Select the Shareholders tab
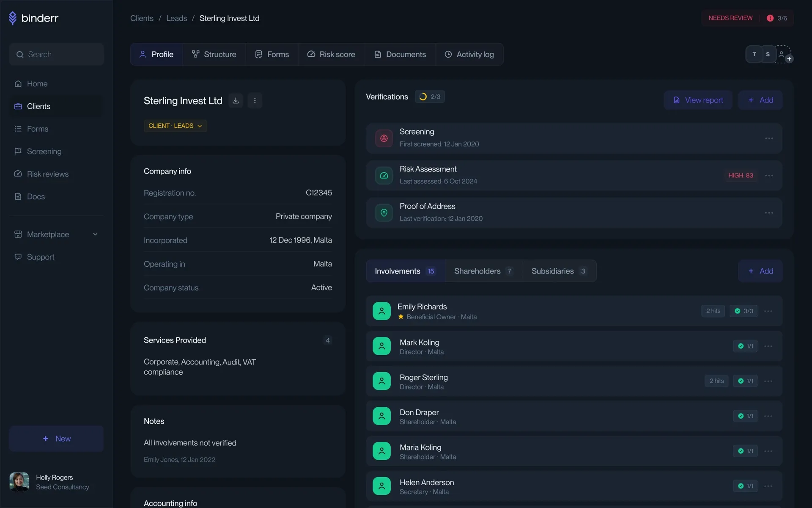Screen dimensions: 812x508 tap(483, 271)
